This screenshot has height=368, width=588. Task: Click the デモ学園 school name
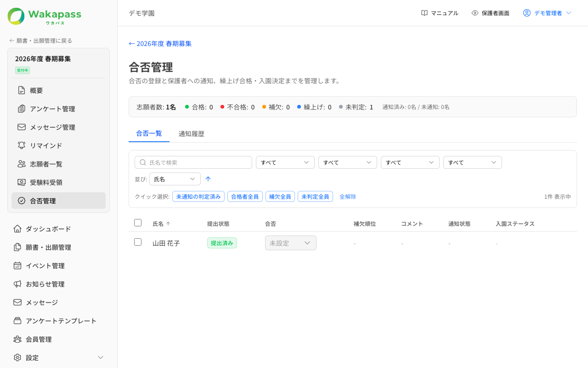[141, 13]
